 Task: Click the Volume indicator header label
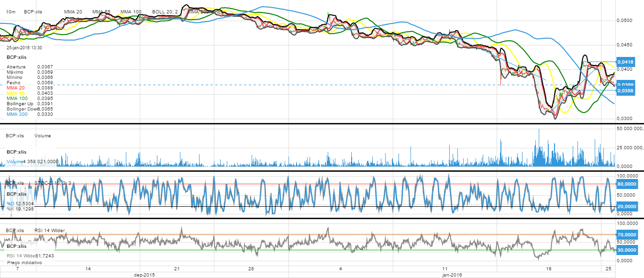(43, 135)
